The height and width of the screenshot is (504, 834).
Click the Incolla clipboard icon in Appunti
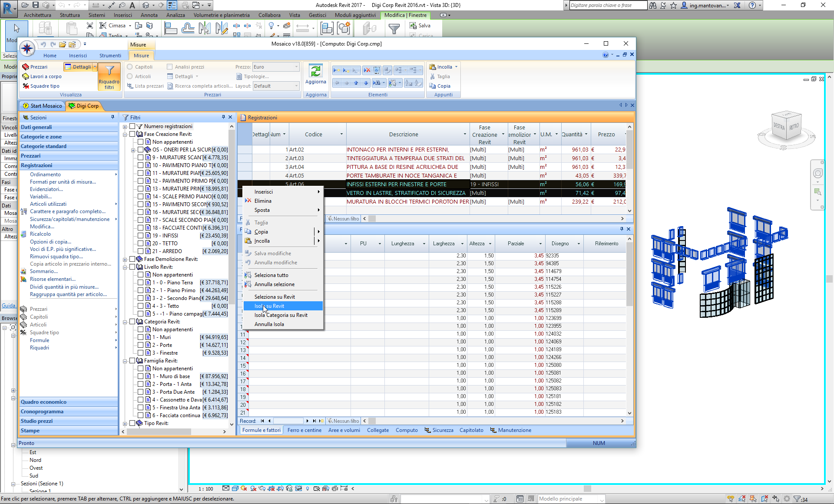coord(433,67)
